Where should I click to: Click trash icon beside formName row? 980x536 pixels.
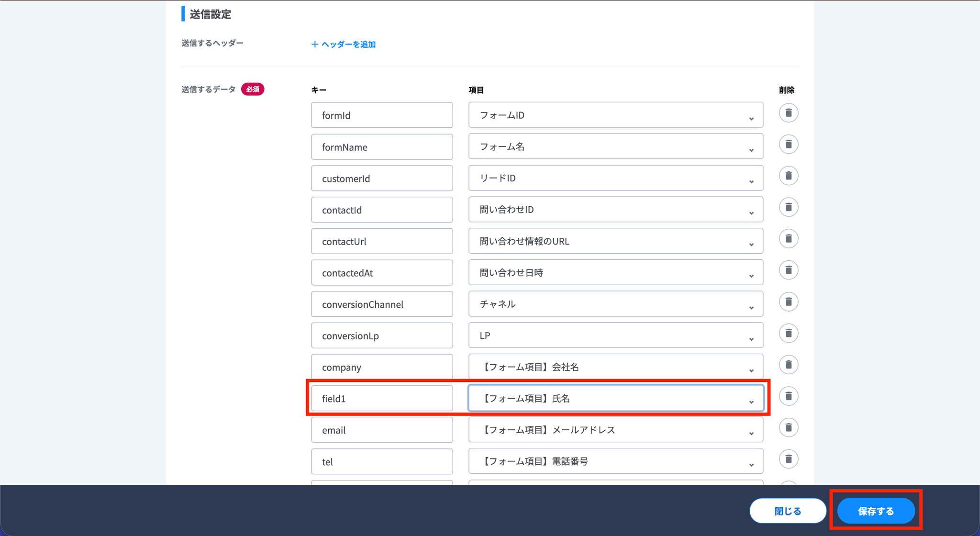click(788, 145)
